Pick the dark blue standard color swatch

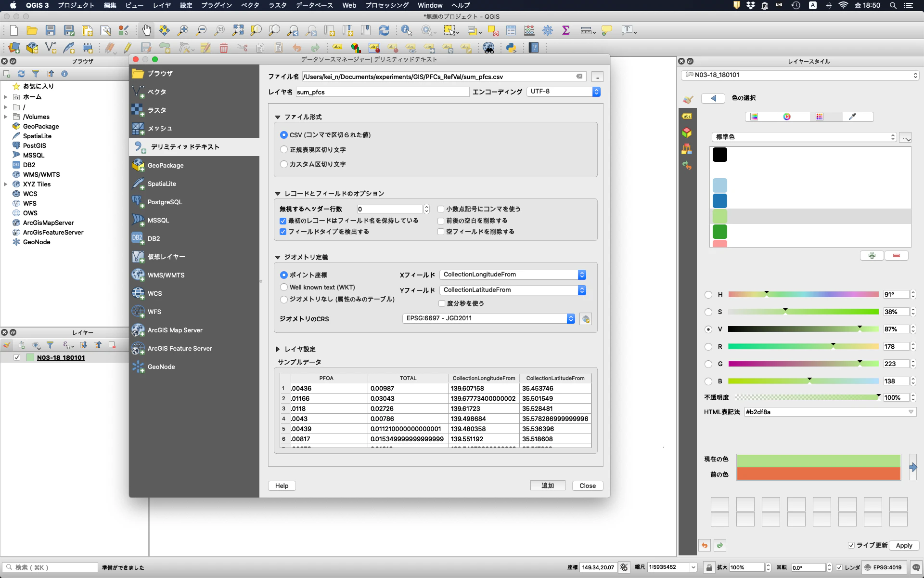(719, 201)
